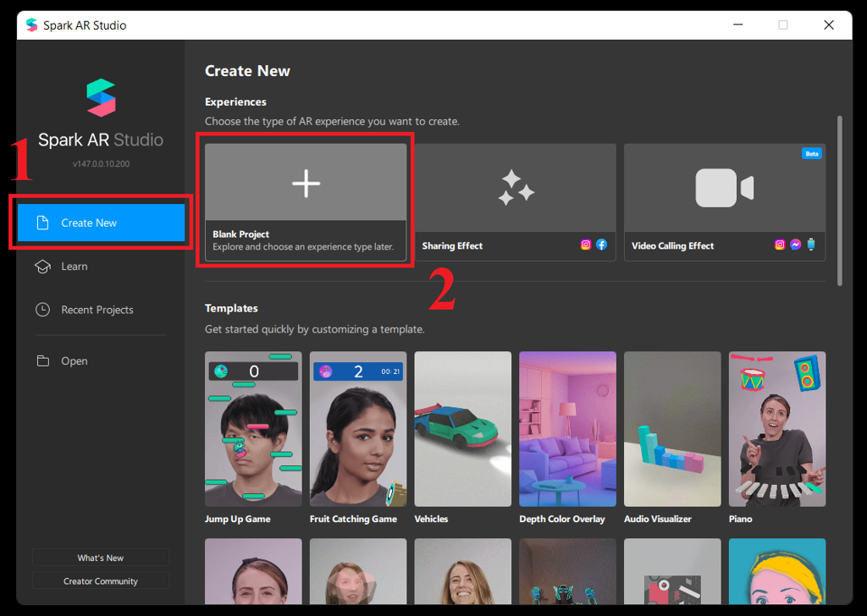Screen dimensions: 867x616
Task: Click the plus icon in Blank Project
Action: point(306,184)
